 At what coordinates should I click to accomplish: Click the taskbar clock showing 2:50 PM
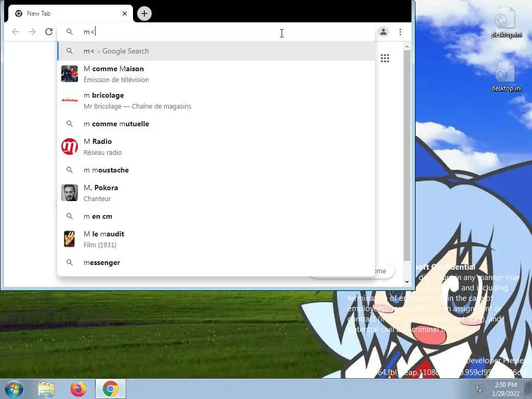[506, 389]
